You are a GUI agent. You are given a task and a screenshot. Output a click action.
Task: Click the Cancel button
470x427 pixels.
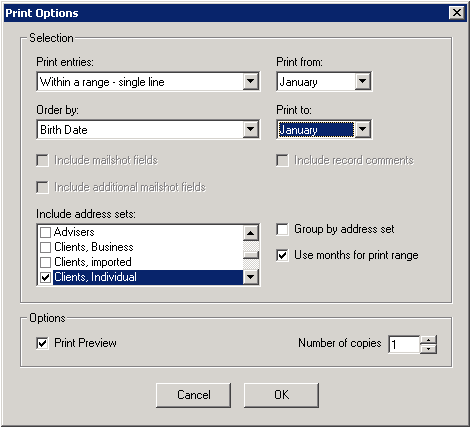point(193,395)
